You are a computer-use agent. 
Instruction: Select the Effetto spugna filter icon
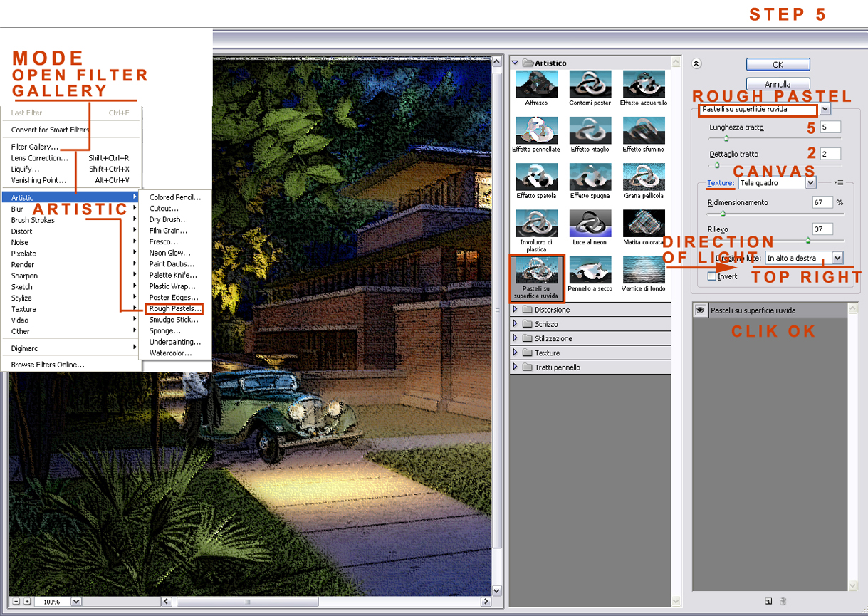click(590, 176)
